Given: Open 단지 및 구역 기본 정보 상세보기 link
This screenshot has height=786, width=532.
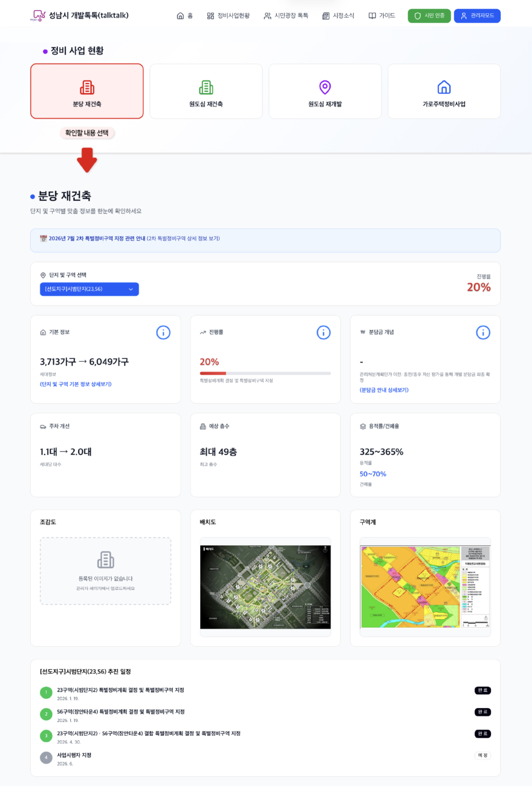Looking at the screenshot, I should coord(76,384).
